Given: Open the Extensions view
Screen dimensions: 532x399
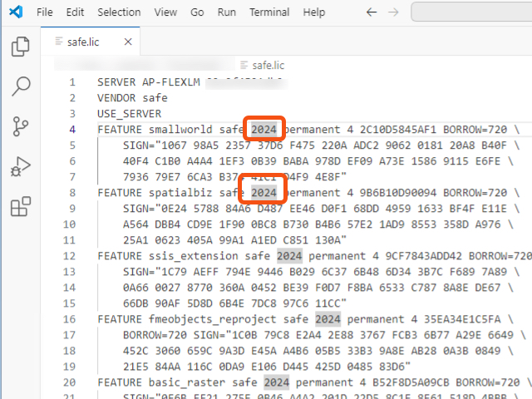Looking at the screenshot, I should tap(20, 206).
